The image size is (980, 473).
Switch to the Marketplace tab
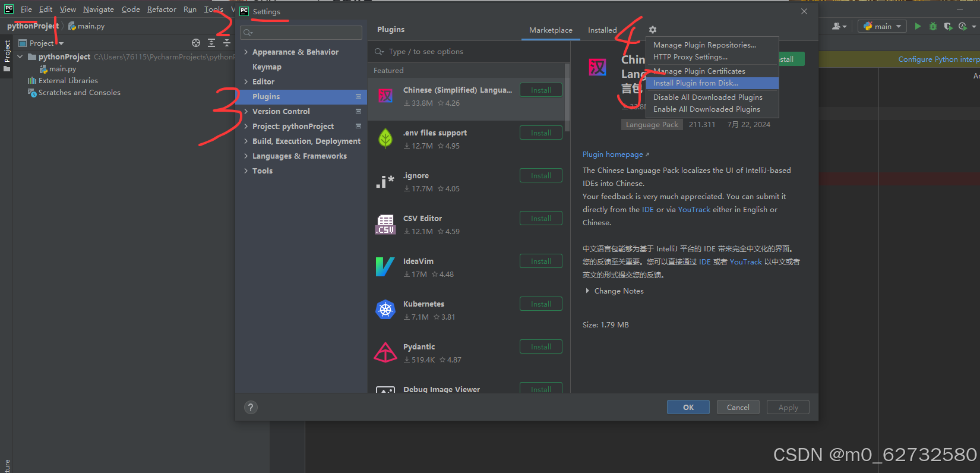(x=551, y=30)
